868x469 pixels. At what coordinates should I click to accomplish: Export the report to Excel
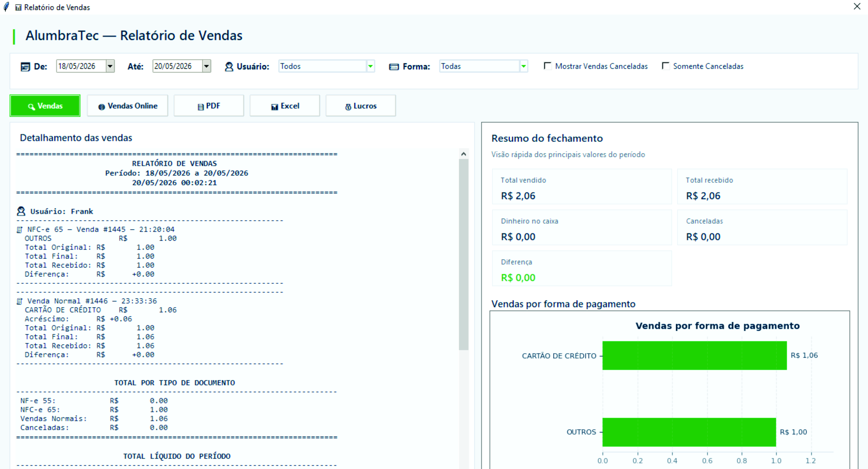285,106
